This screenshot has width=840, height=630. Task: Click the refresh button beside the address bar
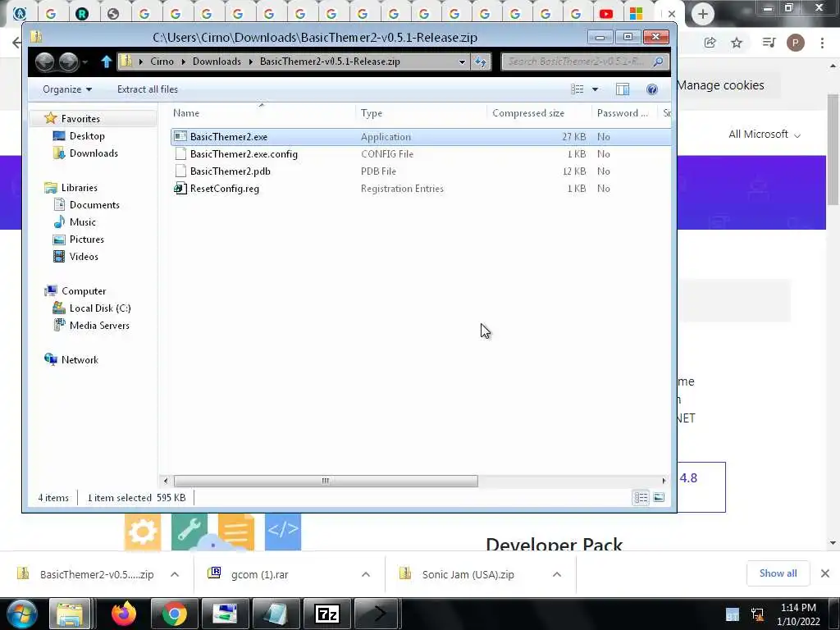[x=481, y=62]
